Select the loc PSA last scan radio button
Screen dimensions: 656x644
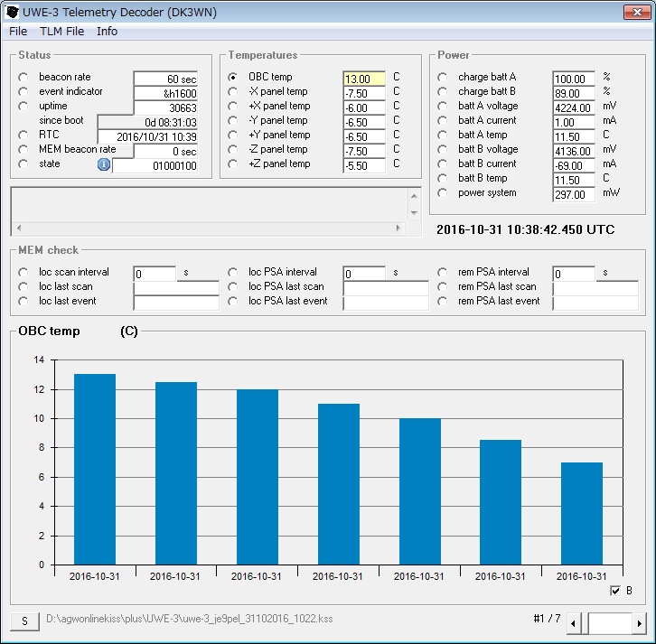coord(232,287)
